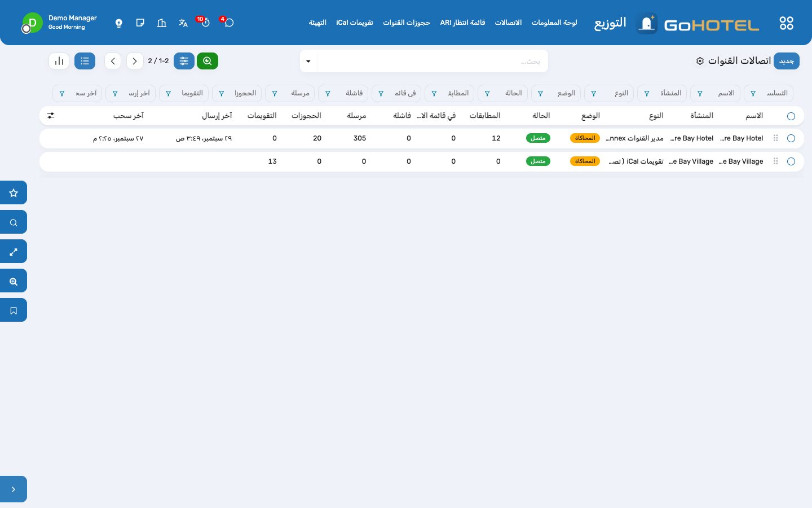Viewport: 812px width, 508px height.
Task: Open the حجوزات القنوات menu
Action: pyautogui.click(x=407, y=23)
